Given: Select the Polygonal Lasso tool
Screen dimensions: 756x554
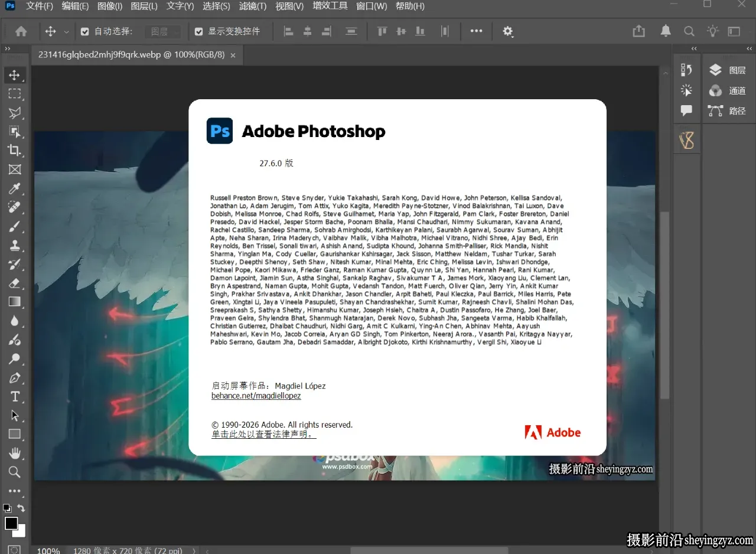Looking at the screenshot, I should pyautogui.click(x=15, y=113).
